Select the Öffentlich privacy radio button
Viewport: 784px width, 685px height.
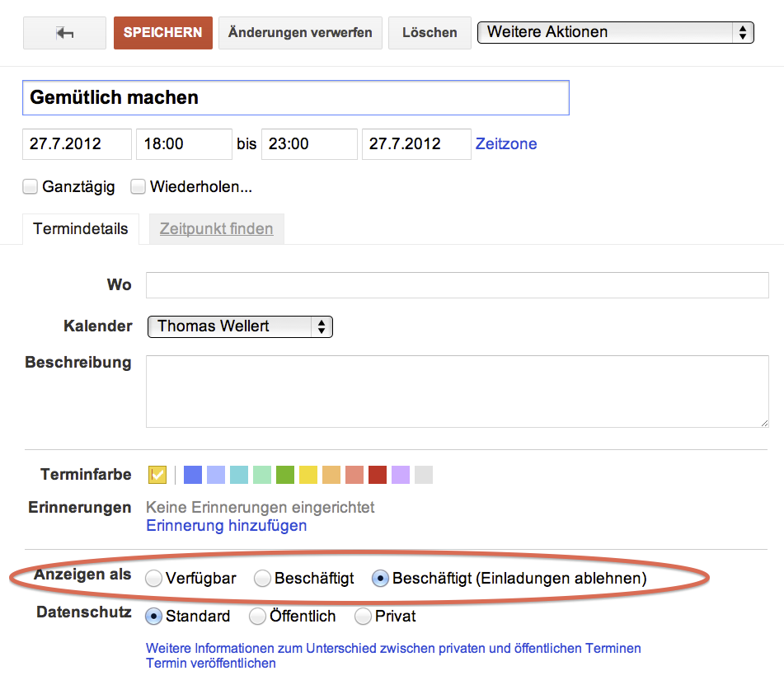[x=257, y=617]
